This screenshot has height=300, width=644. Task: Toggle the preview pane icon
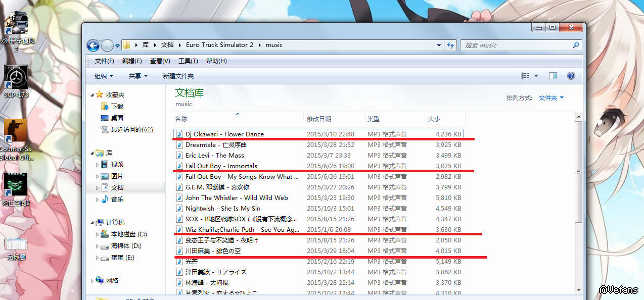click(x=553, y=76)
